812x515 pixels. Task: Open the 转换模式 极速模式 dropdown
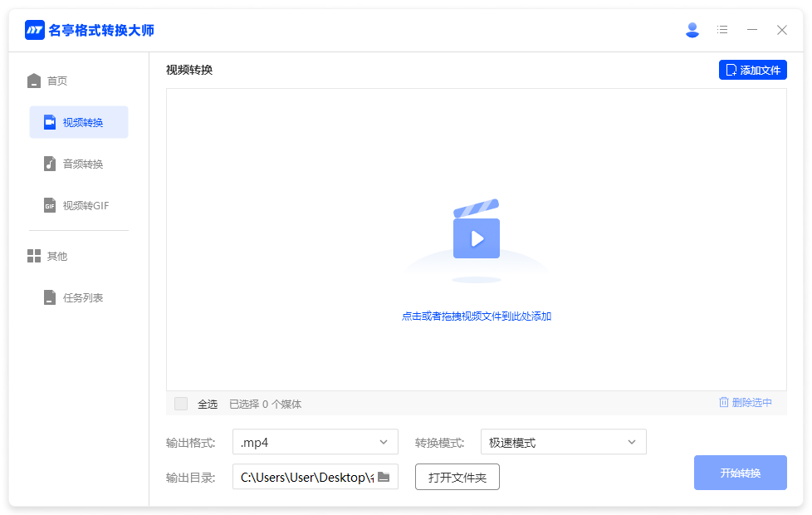(564, 442)
